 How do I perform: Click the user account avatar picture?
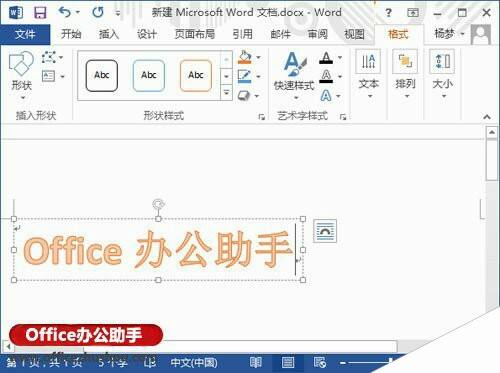tap(481, 34)
